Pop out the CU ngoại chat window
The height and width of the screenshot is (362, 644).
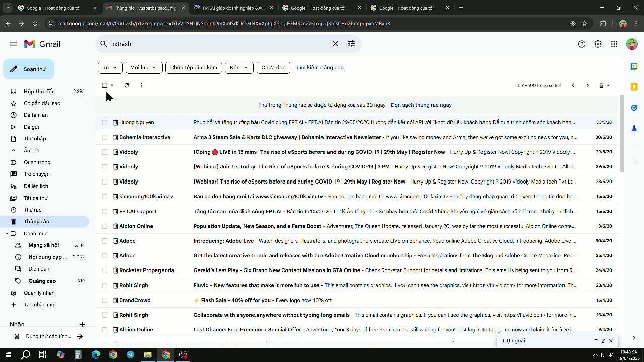(x=603, y=341)
